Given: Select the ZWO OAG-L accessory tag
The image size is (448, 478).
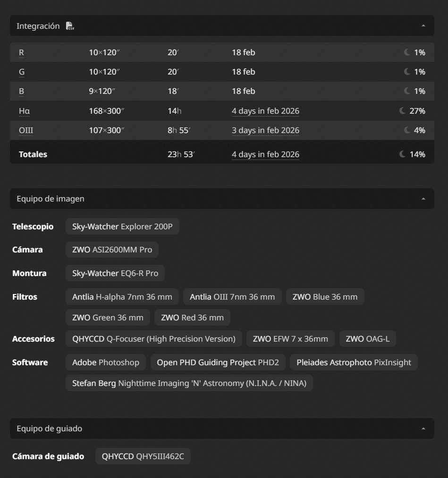Looking at the screenshot, I should click(x=367, y=339).
